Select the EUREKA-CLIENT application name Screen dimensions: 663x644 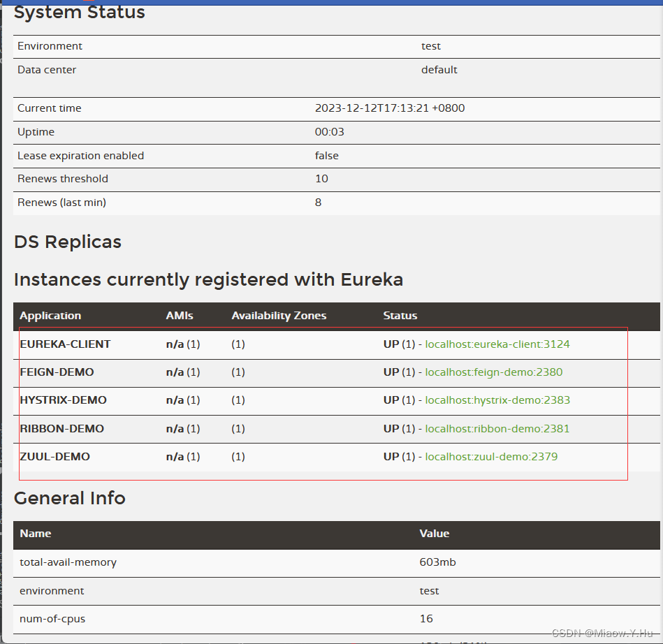[x=65, y=344]
